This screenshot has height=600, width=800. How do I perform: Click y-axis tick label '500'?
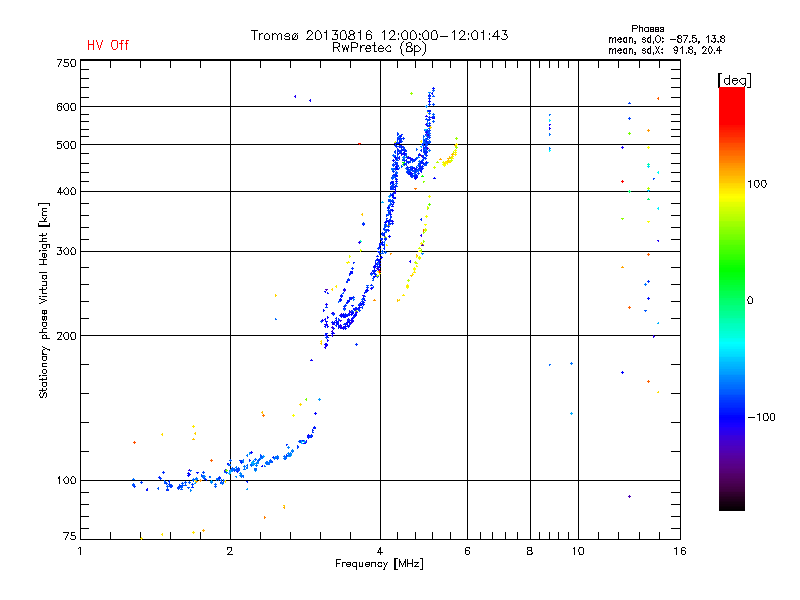(x=66, y=145)
